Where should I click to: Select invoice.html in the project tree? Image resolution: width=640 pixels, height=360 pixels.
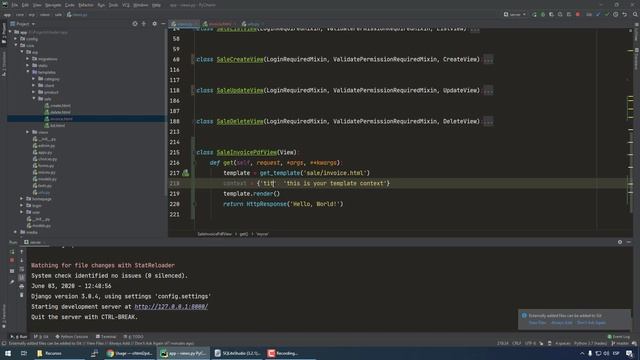(58, 119)
